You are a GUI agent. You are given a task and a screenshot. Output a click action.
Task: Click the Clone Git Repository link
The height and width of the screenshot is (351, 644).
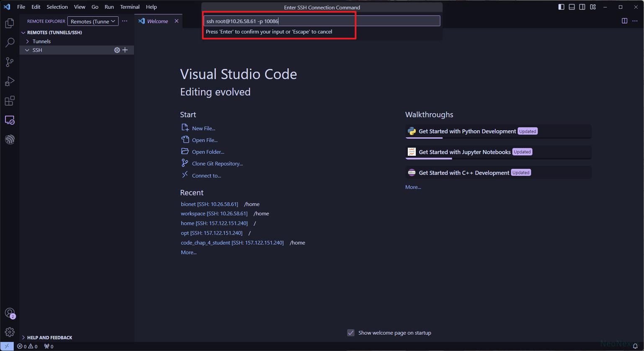tap(217, 164)
